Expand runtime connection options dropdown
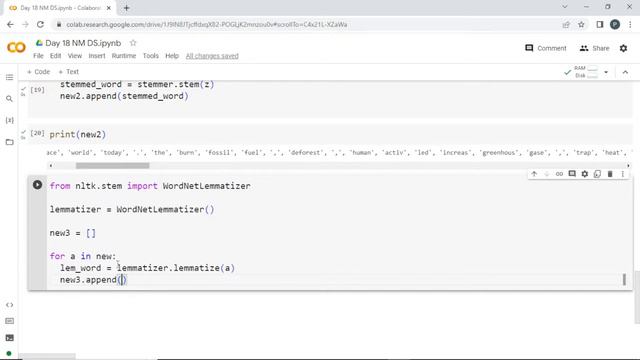Image resolution: width=640 pixels, height=360 pixels. pyautogui.click(x=606, y=72)
